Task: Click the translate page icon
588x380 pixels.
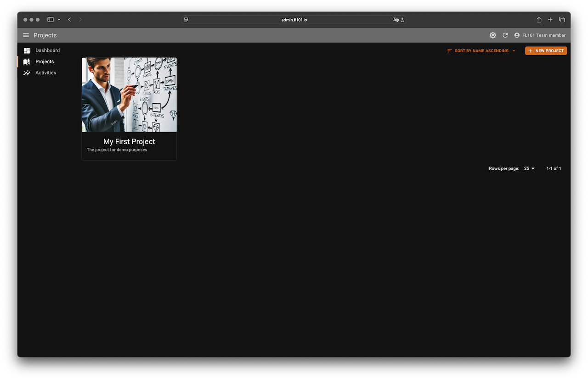Action: 395,20
